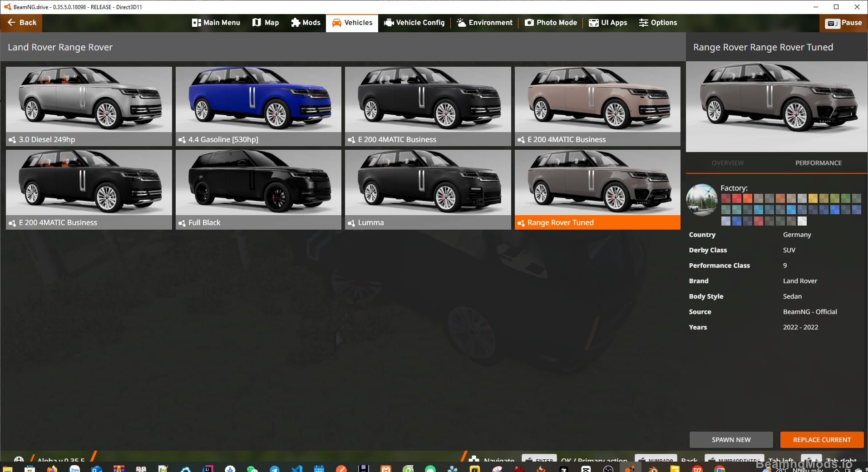This screenshot has height=472, width=868.
Task: Pick the lime green factory paint swatch
Action: pos(835,198)
